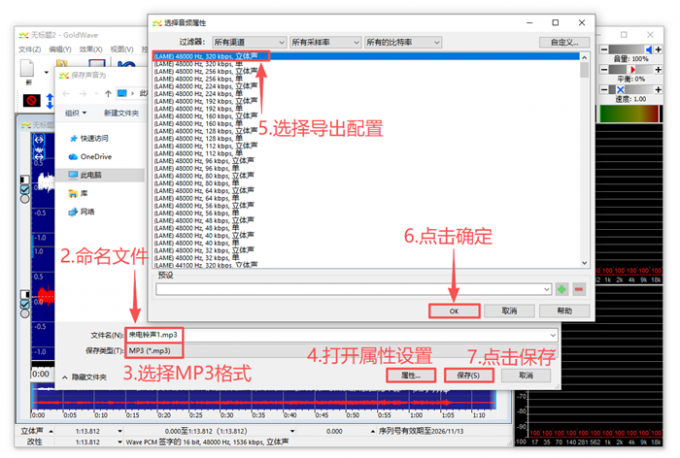Viewport: 680px width, 458px height.
Task: Click the red minus icon to remove preset
Action: [x=579, y=289]
